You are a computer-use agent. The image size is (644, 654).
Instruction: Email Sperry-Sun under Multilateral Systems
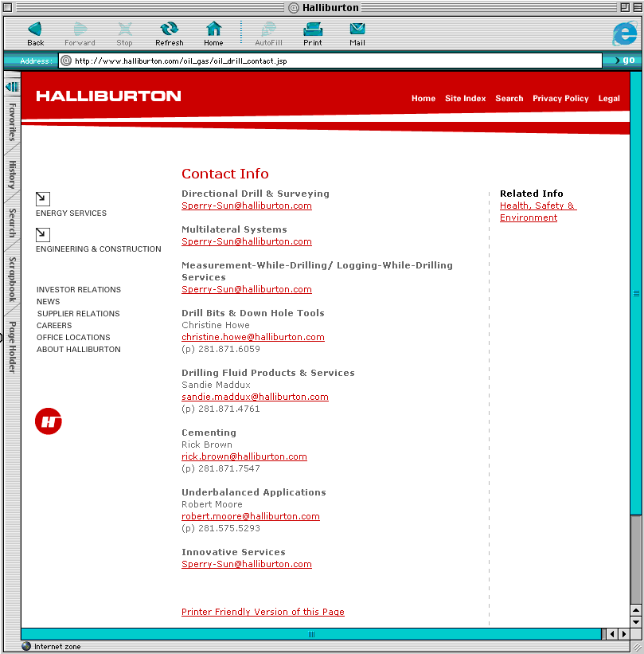(x=247, y=241)
